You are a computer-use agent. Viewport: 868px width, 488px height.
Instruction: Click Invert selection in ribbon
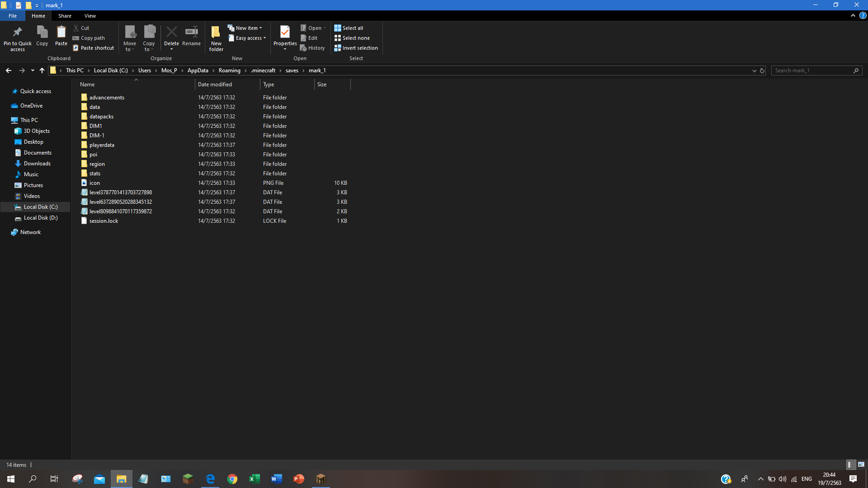pos(356,48)
